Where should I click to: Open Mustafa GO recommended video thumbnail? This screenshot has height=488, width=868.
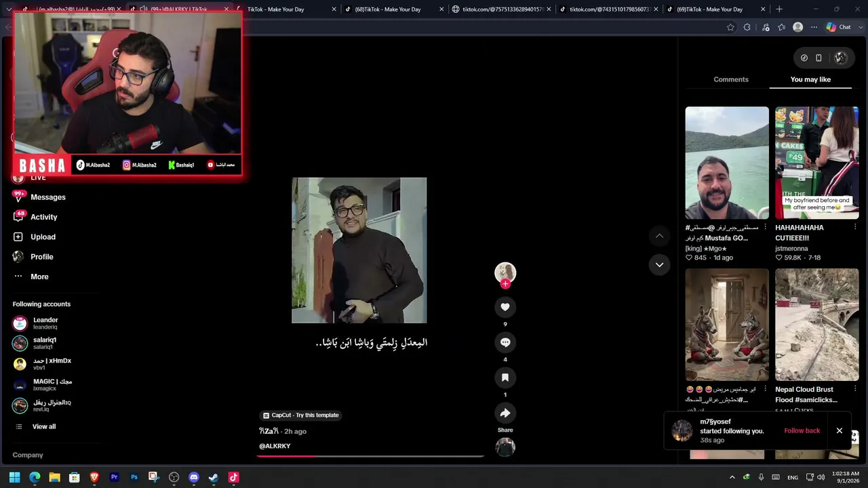(727, 163)
